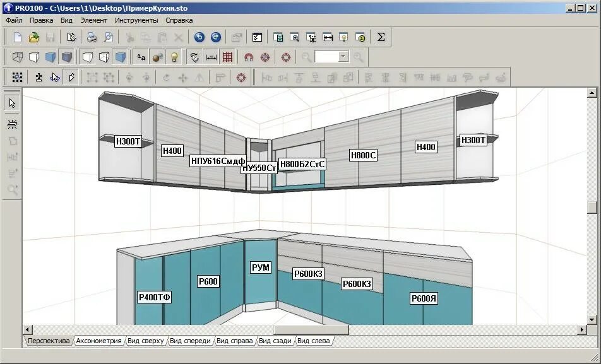The height and width of the screenshot is (364, 601).
Task: Switch to the Вид сверху tab
Action: click(x=145, y=341)
